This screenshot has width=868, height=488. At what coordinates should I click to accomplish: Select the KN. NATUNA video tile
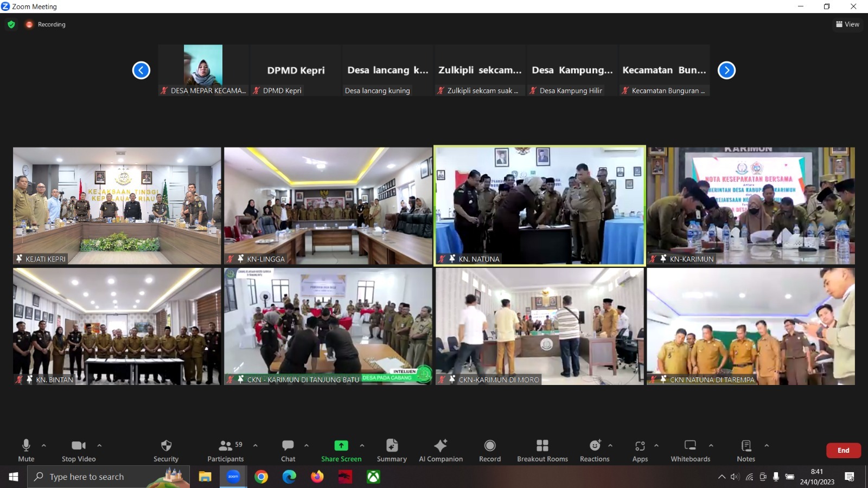(540, 206)
